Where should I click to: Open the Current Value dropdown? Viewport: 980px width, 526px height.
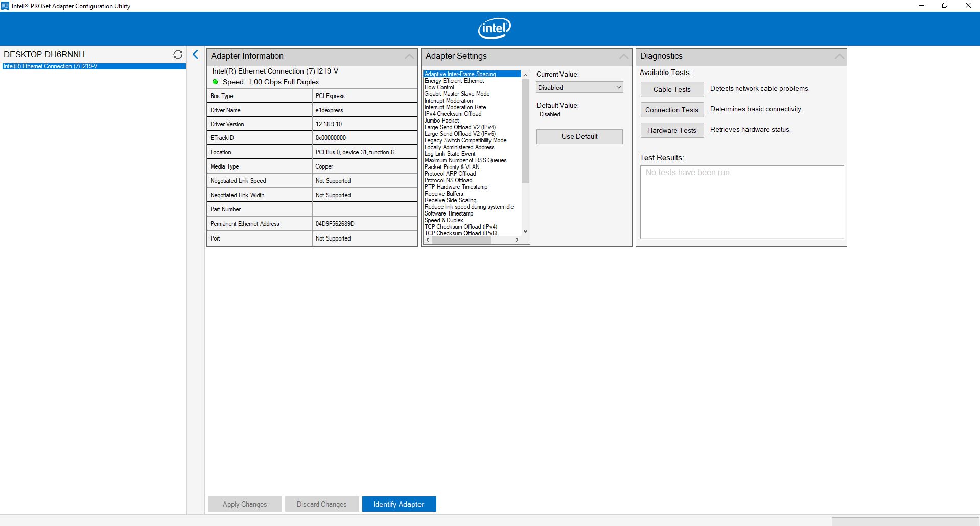579,87
